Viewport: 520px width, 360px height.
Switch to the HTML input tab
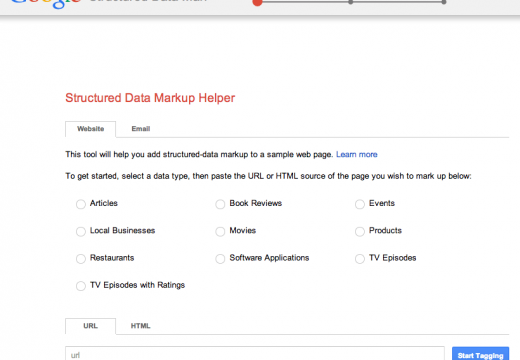(140, 326)
